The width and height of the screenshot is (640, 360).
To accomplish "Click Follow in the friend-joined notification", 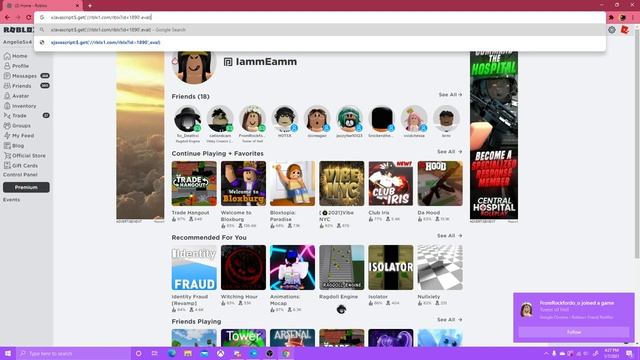I will point(573,332).
